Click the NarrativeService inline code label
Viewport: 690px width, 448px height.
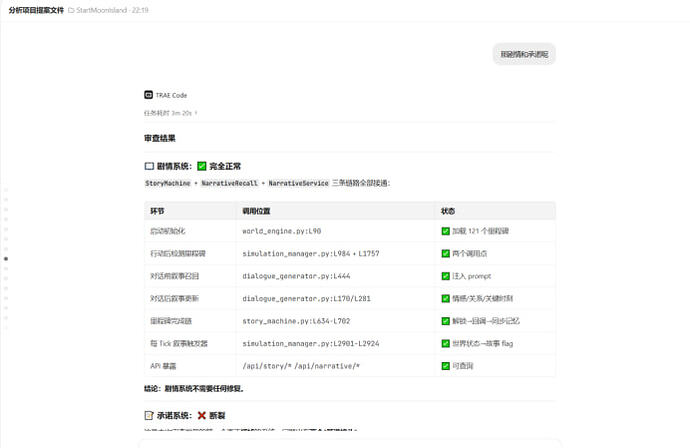(298, 183)
